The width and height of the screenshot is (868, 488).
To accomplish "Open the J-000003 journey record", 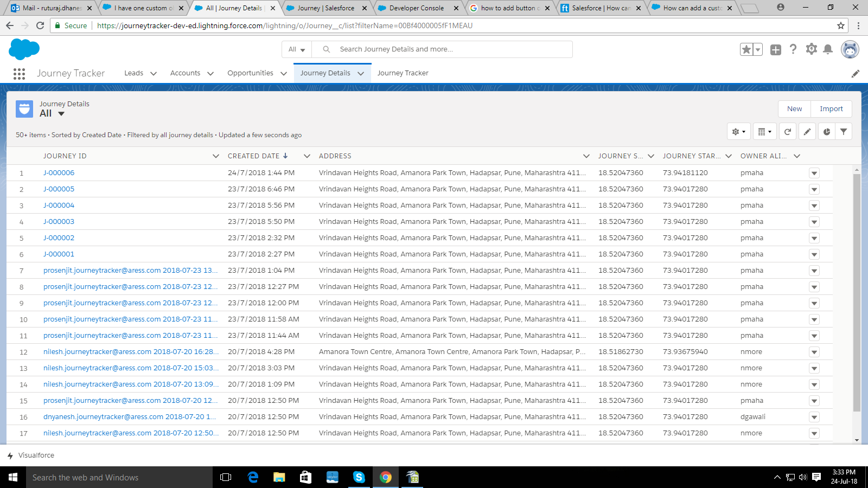I will pos(59,222).
